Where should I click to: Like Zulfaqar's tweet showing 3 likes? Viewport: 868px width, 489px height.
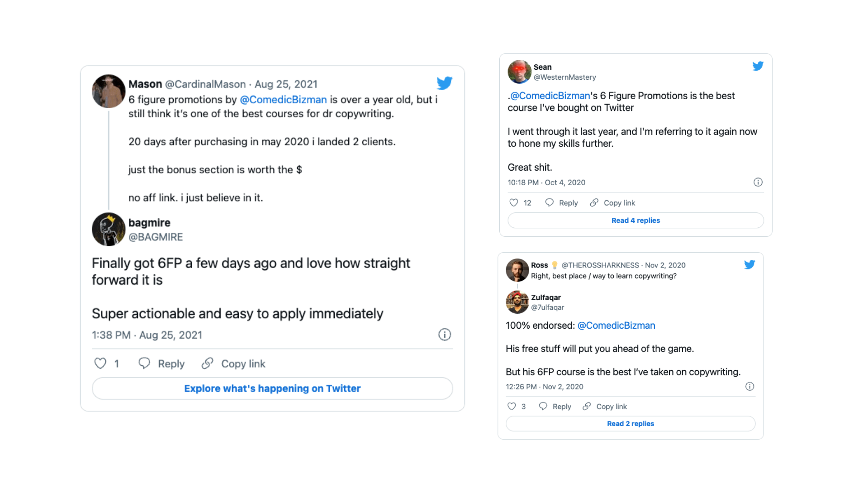[x=512, y=407]
